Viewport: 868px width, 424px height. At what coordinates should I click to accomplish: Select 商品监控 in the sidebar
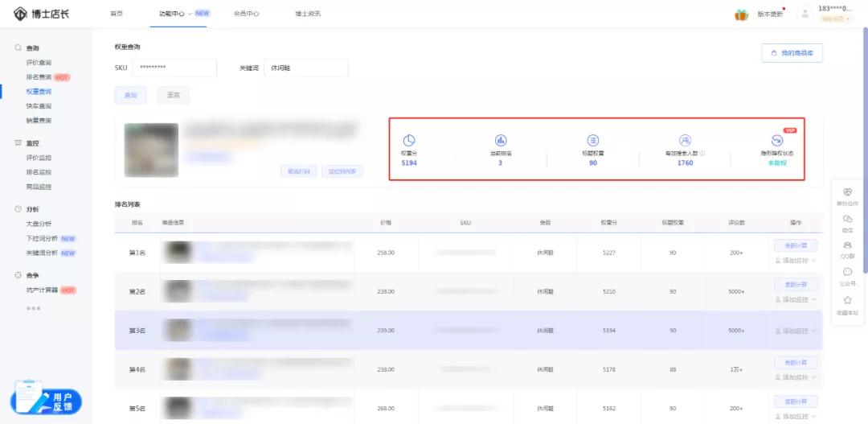(x=39, y=186)
